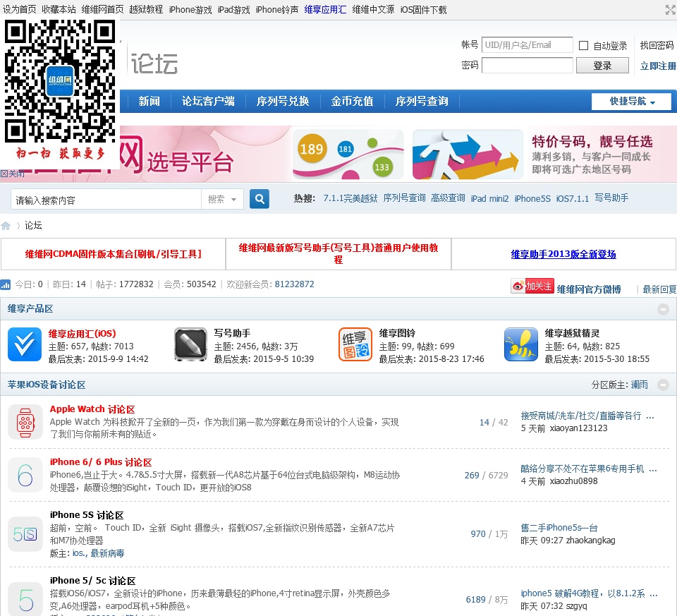The image size is (677, 616).
Task: Open the 序列号兑换 nav tab
Action: pos(283,102)
